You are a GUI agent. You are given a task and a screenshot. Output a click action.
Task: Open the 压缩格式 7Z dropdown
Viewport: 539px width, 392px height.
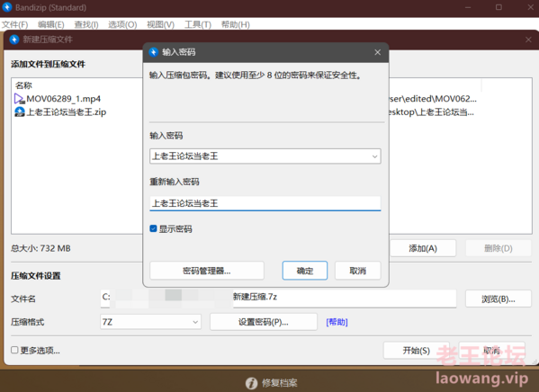[x=195, y=322]
